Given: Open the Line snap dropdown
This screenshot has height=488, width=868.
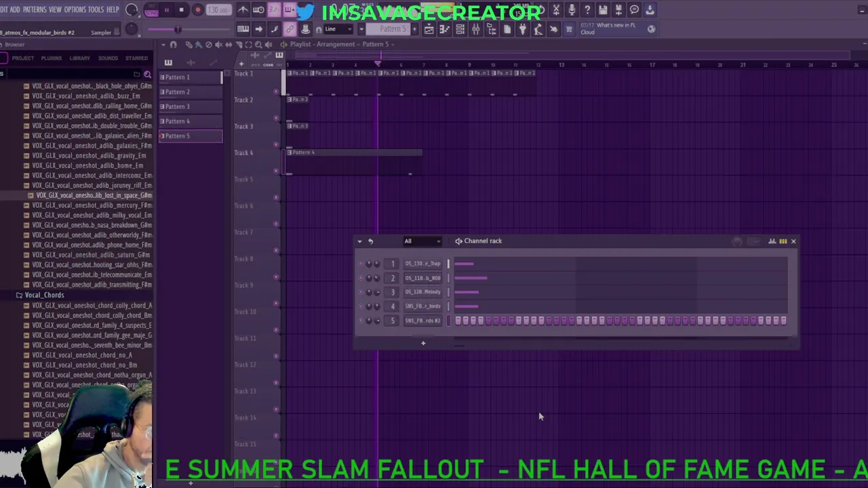Looking at the screenshot, I should pyautogui.click(x=337, y=29).
